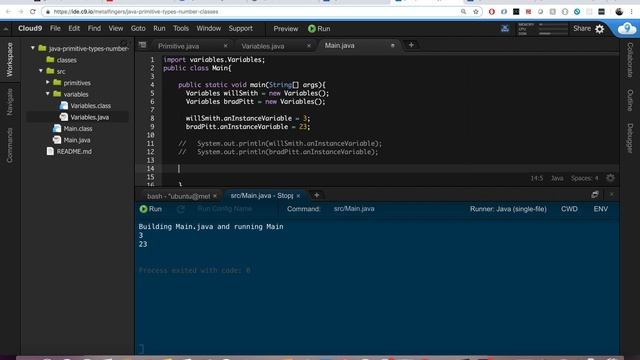Open the editor settings gear in status bar
Image resolution: width=640 pixels, height=360 pixels.
point(610,178)
